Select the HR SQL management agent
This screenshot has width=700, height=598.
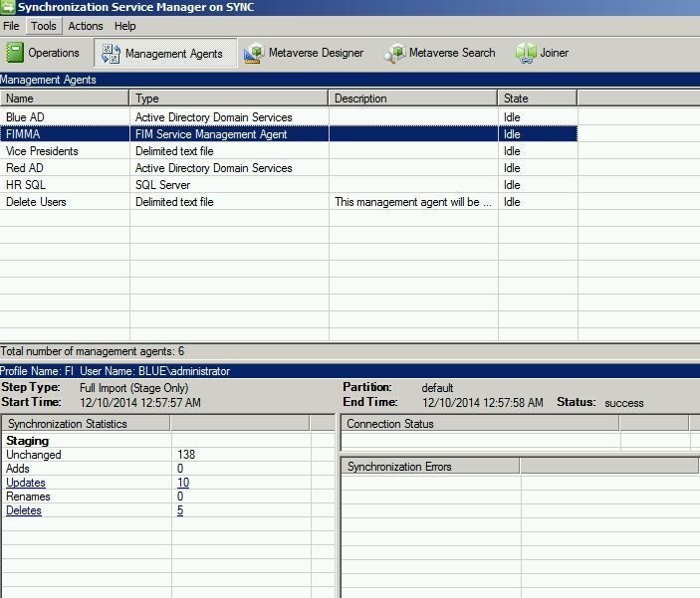click(x=26, y=185)
